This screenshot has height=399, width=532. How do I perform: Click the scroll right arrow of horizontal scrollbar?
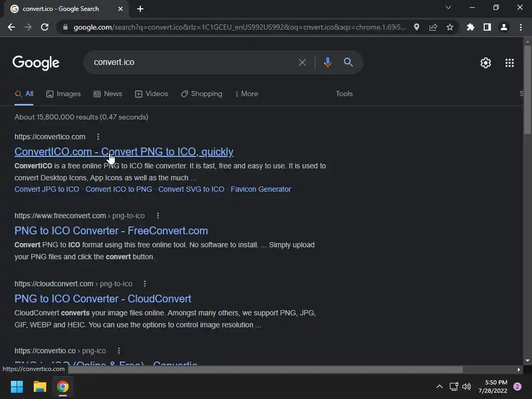coord(519,370)
